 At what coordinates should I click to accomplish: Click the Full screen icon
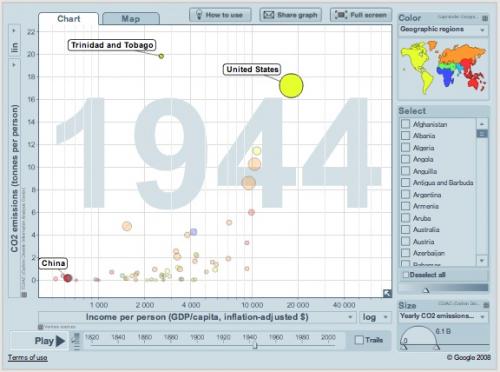coord(341,15)
